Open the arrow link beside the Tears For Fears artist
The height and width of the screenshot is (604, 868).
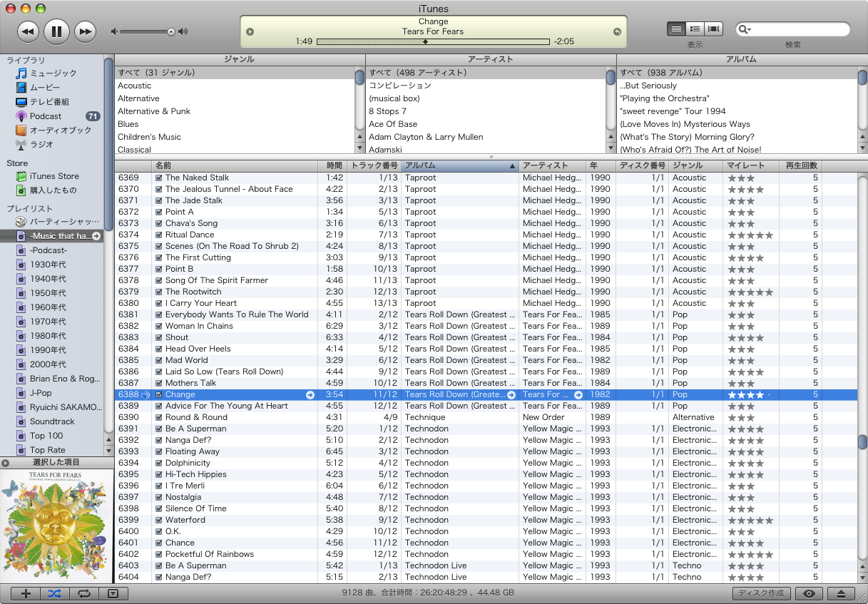(x=578, y=394)
